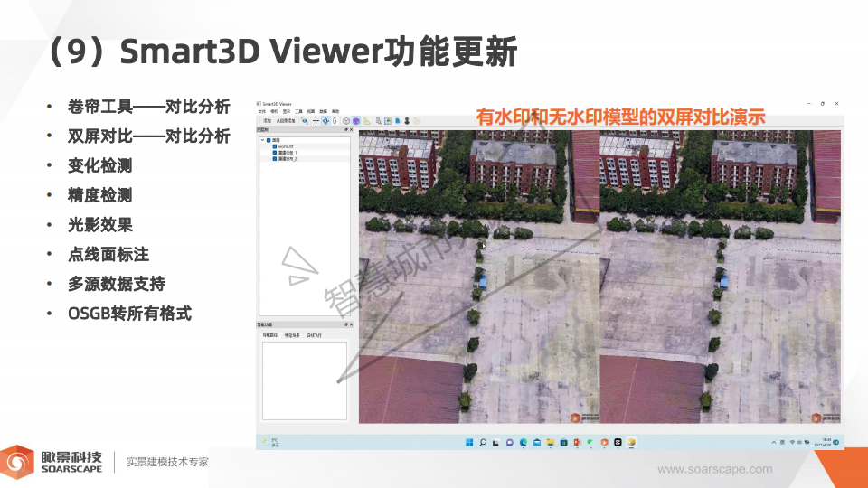Launch Microsoft Edge from taskbar

(x=524, y=442)
